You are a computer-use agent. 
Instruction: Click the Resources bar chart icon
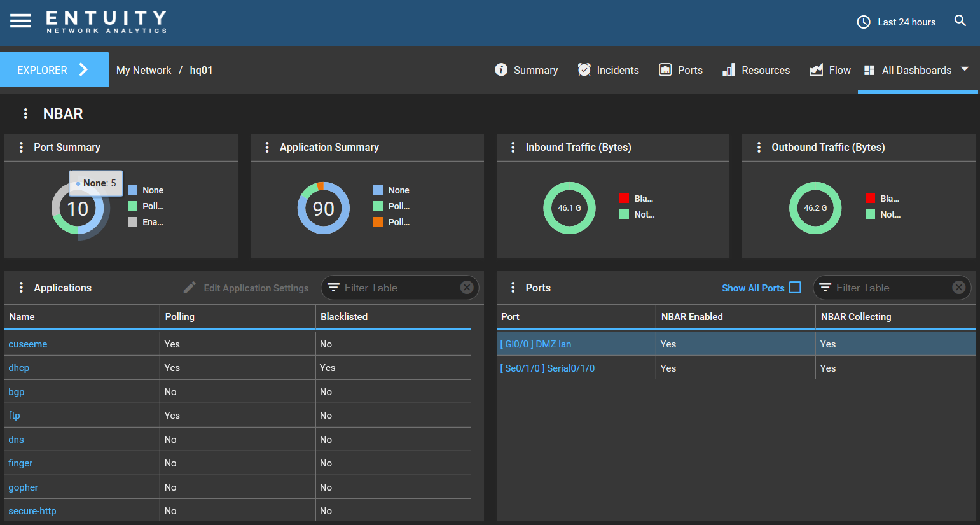pos(729,69)
